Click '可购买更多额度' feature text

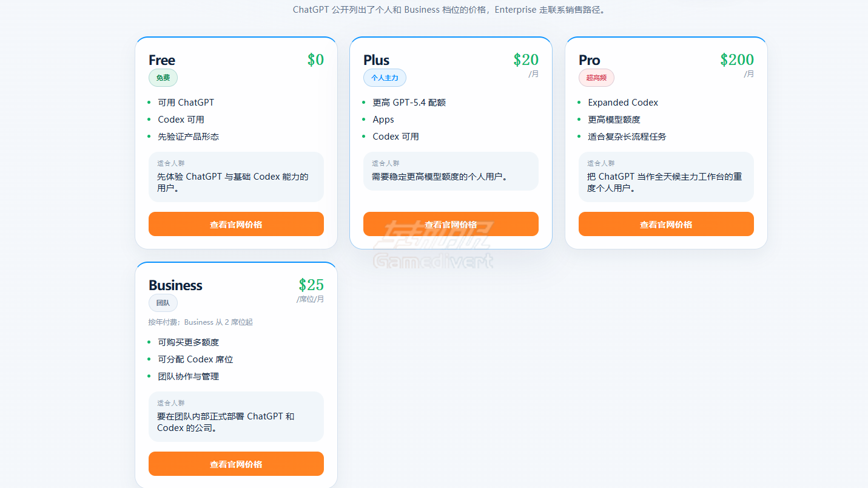pos(189,342)
